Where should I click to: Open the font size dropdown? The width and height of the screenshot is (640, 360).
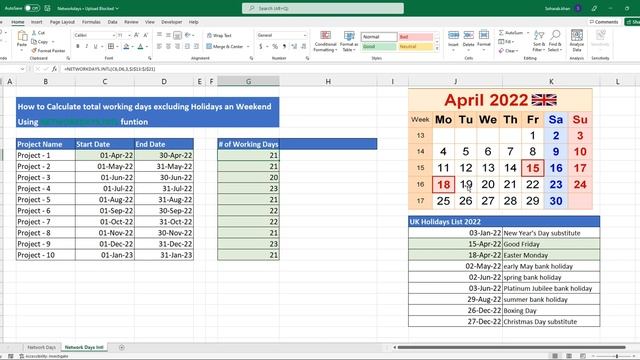point(129,36)
